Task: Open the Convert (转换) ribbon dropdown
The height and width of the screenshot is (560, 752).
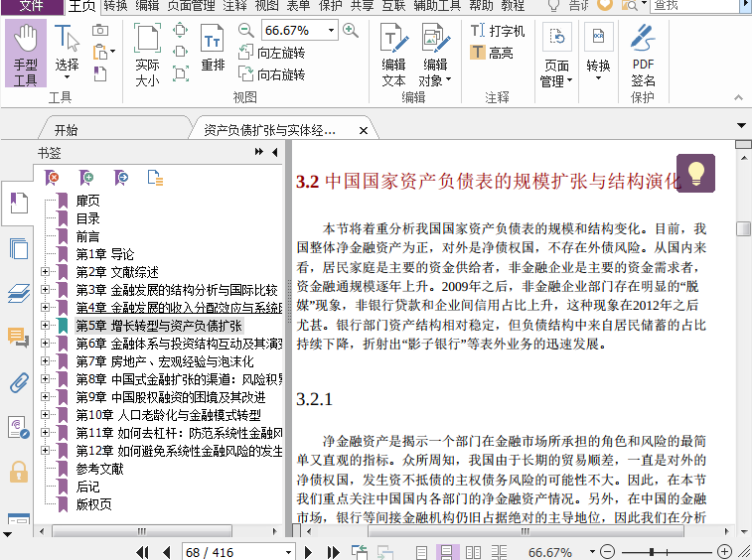Action: coord(598,53)
